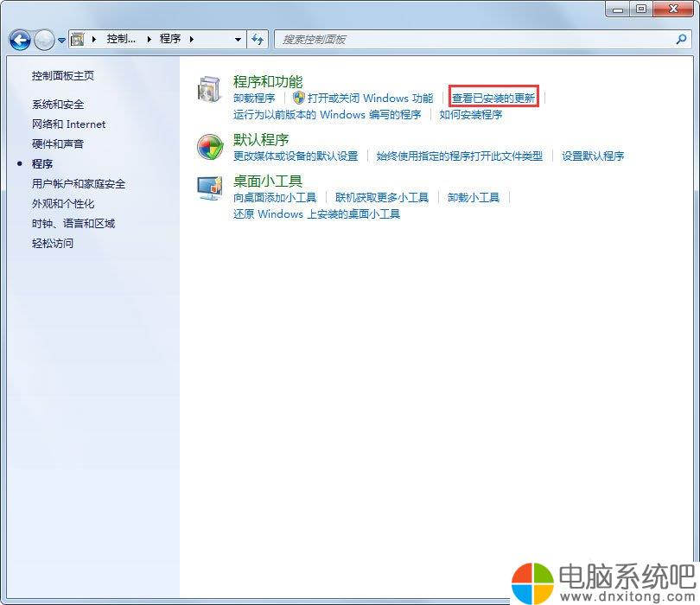Click 向桌面添加小工具 link
Viewport: 700px width, 605px height.
[x=275, y=197]
